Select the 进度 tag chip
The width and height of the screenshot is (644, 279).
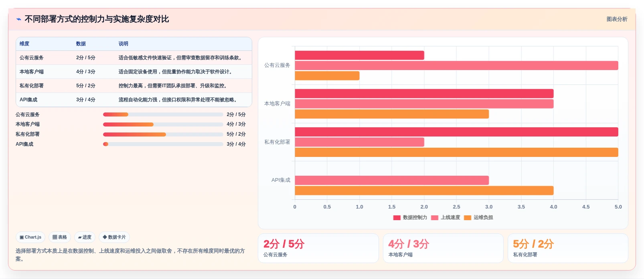coord(85,237)
